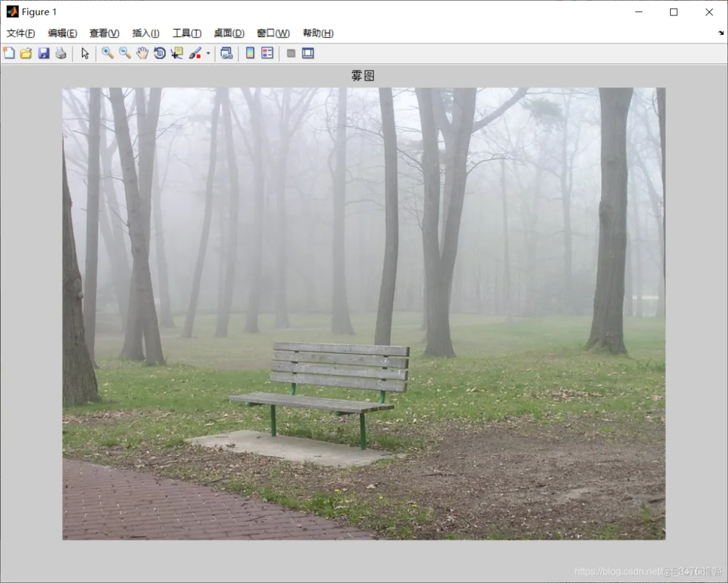Expand the Brush tool color dropdown arrow
This screenshot has height=583, width=728.
(208, 54)
